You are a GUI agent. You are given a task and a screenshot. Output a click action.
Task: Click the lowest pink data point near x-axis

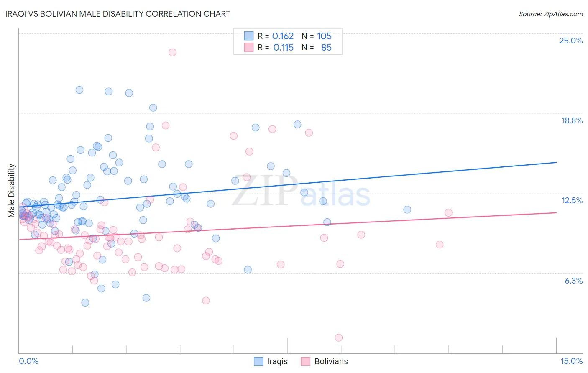(339, 337)
